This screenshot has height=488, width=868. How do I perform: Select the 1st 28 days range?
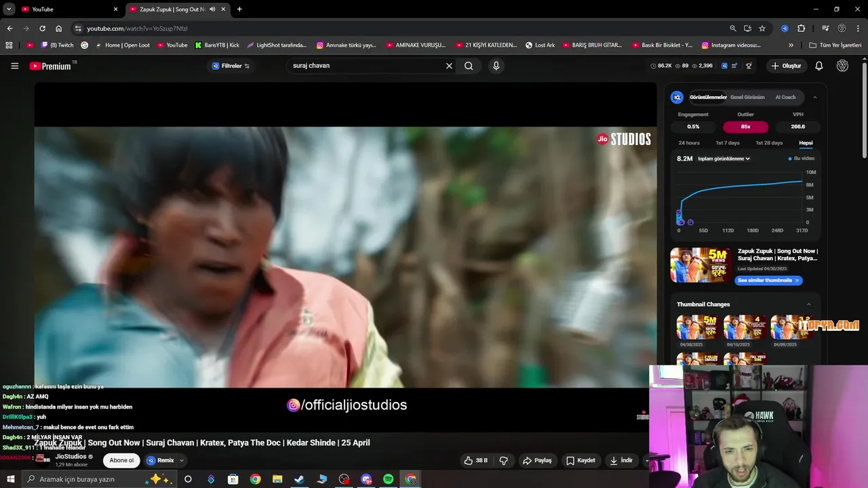pos(769,143)
